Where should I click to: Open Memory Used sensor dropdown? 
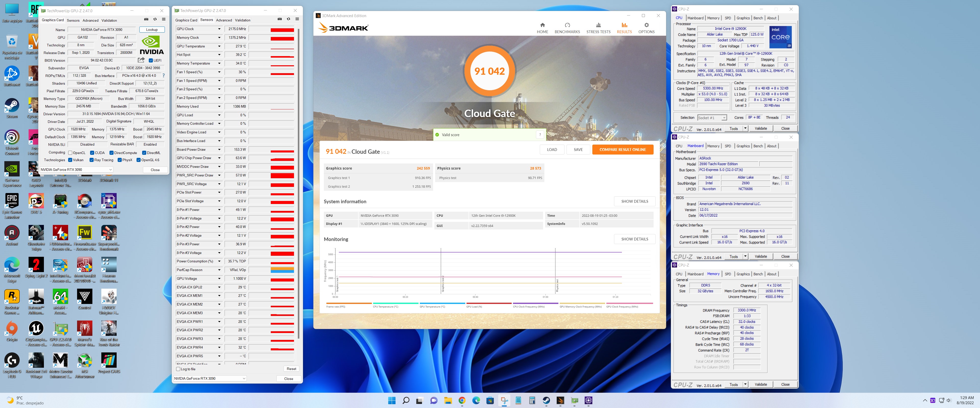tap(219, 107)
